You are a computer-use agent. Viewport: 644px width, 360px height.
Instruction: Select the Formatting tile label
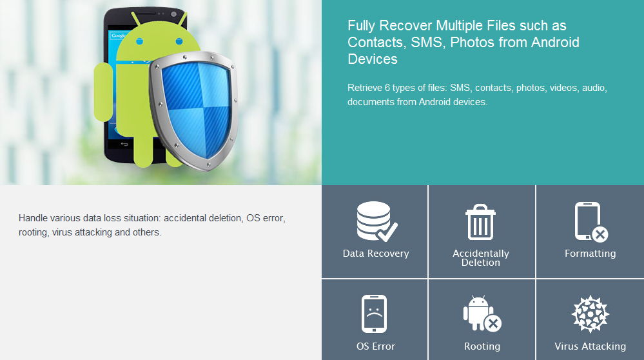pos(590,254)
